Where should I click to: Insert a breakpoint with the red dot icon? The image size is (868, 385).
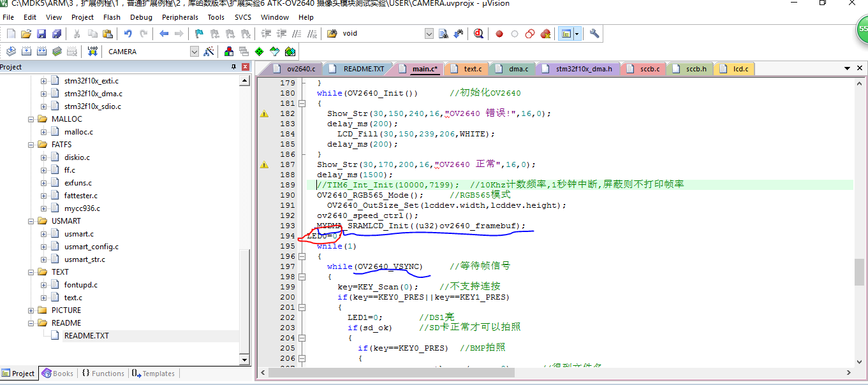(x=499, y=34)
